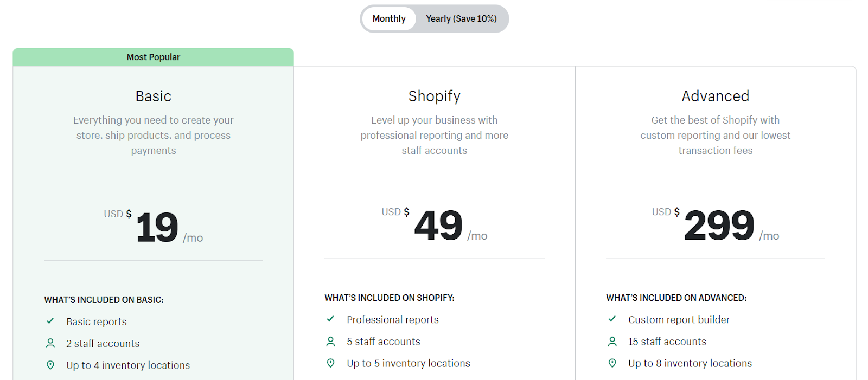This screenshot has width=868, height=380.
Task: Switch billing to Monthly
Action: point(389,18)
